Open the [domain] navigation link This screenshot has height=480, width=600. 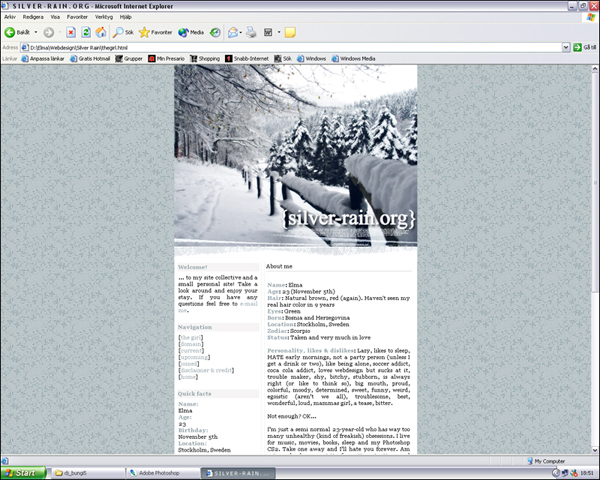pyautogui.click(x=191, y=344)
